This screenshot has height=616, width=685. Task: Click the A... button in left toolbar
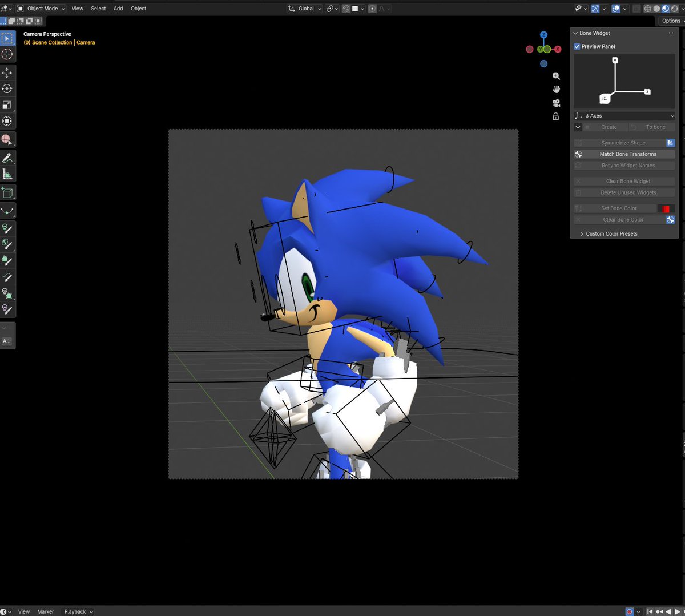point(7,341)
